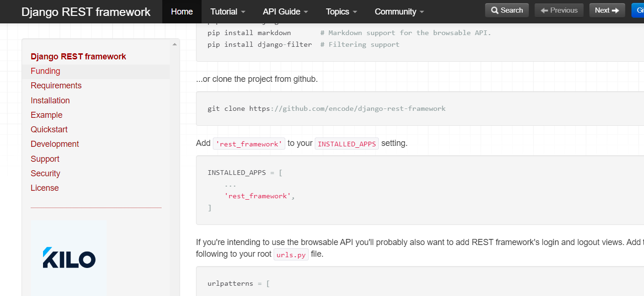This screenshot has width=644, height=296.
Task: Jump to the Support section
Action: [x=45, y=159]
